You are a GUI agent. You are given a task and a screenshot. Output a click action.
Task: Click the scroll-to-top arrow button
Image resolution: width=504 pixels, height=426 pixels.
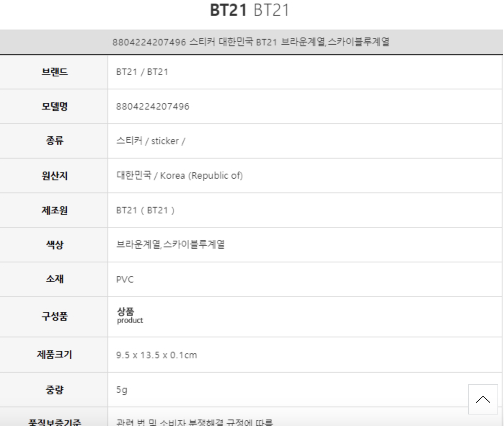483,399
